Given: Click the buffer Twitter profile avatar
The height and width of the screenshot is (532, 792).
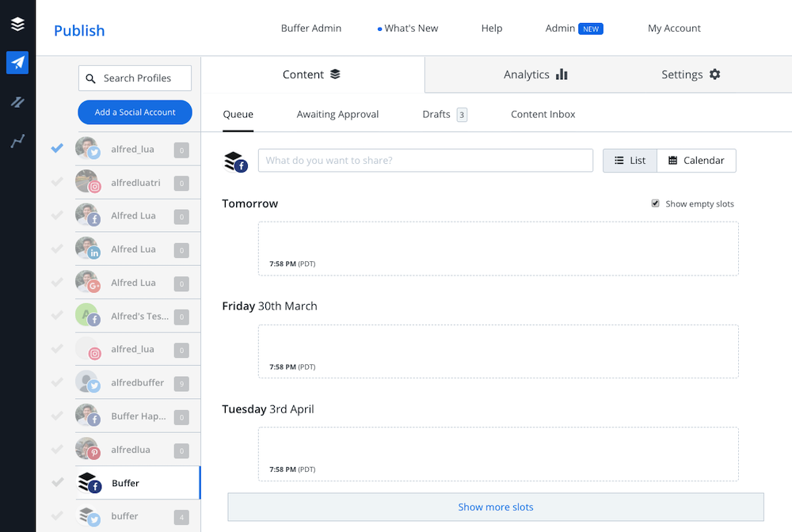Looking at the screenshot, I should 88,516.
